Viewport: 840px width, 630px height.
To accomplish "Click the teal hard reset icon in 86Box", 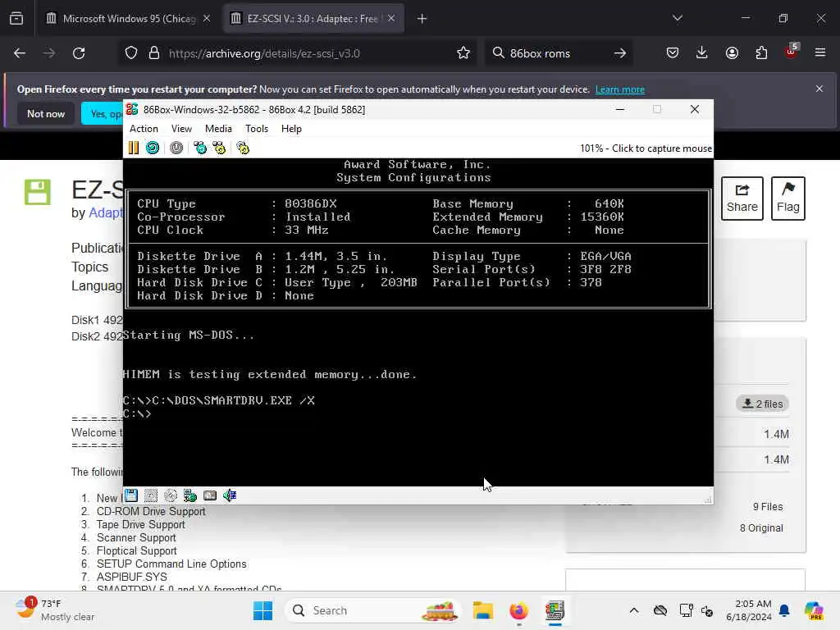I will coord(153,148).
